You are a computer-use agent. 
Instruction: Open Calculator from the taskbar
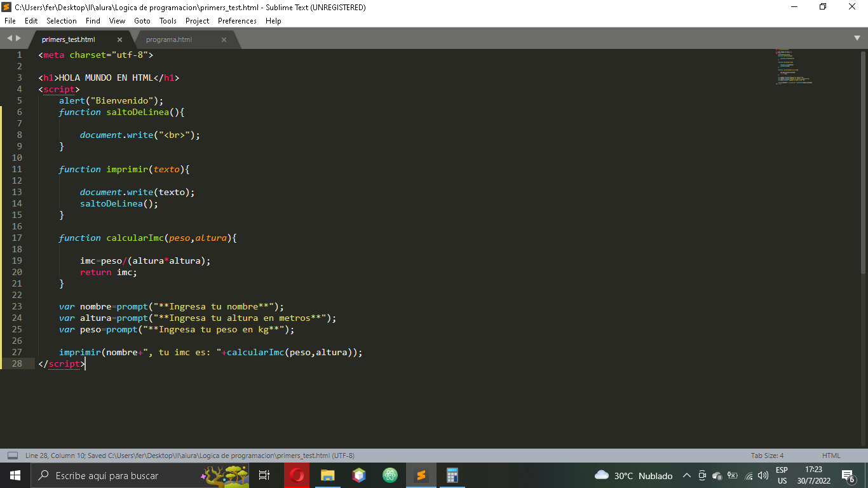[452, 475]
